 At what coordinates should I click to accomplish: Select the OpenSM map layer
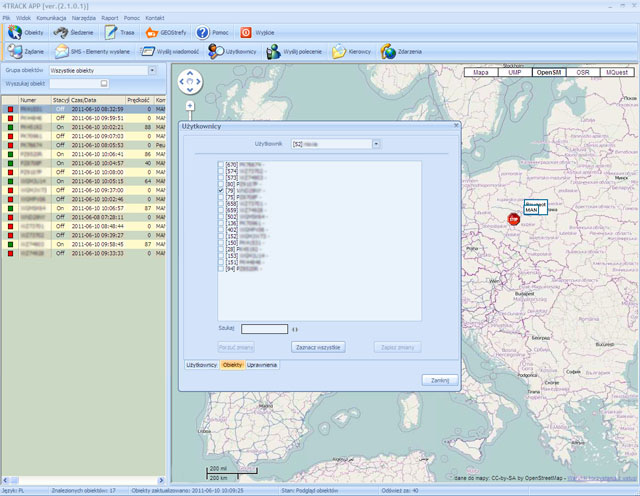pyautogui.click(x=549, y=72)
